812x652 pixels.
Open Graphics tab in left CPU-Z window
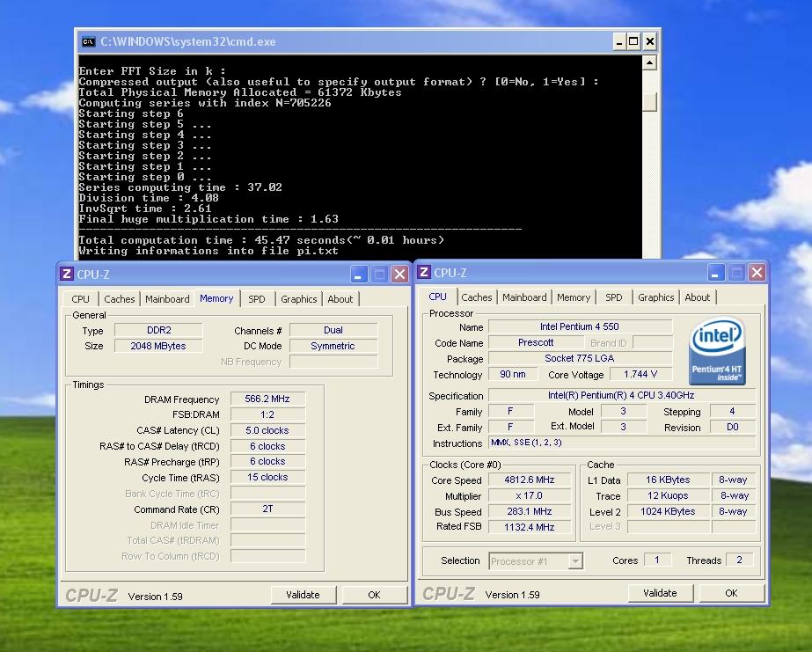click(x=298, y=299)
